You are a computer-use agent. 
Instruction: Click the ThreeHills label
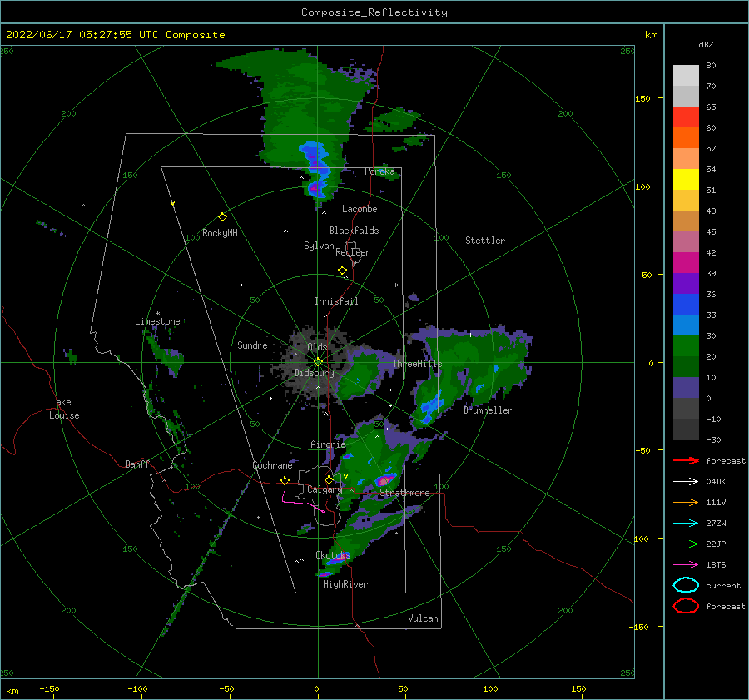(x=418, y=364)
